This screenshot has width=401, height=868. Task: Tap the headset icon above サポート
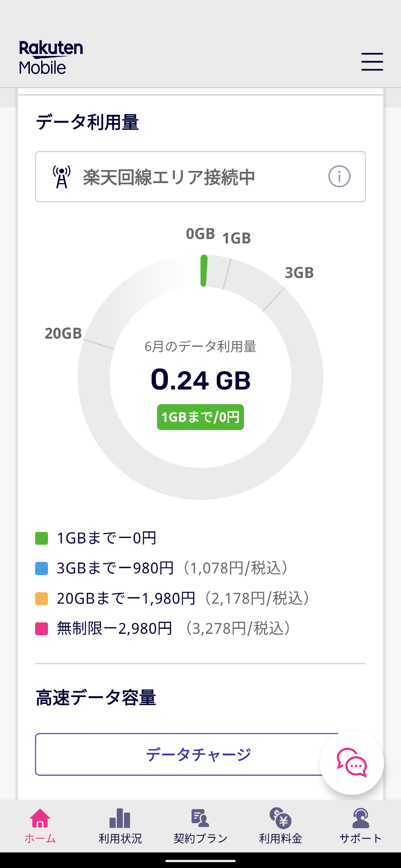(x=360, y=818)
